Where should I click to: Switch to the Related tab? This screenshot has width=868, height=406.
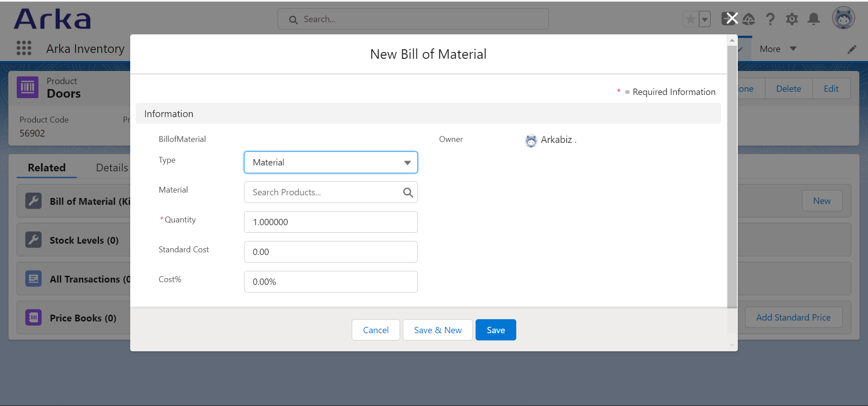(47, 167)
